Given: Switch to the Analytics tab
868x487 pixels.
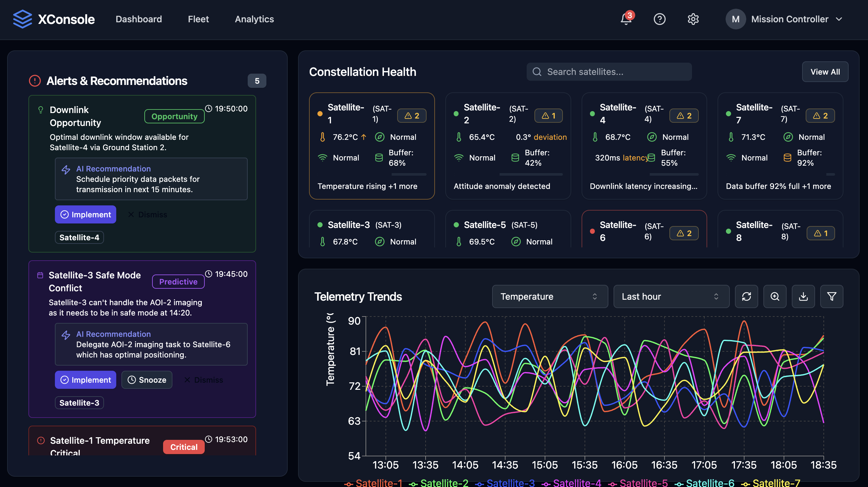Looking at the screenshot, I should coord(254,19).
